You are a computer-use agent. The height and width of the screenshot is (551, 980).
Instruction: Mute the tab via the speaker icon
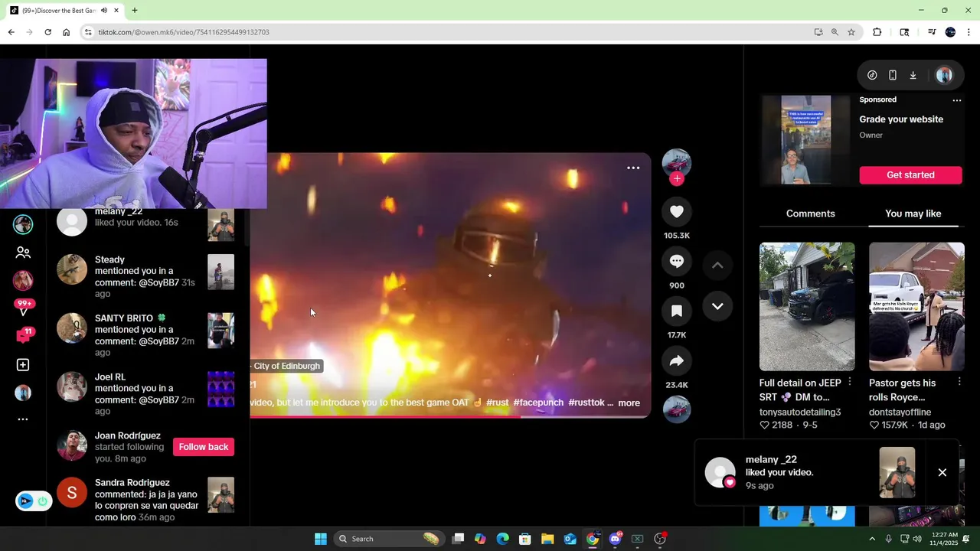click(x=104, y=11)
